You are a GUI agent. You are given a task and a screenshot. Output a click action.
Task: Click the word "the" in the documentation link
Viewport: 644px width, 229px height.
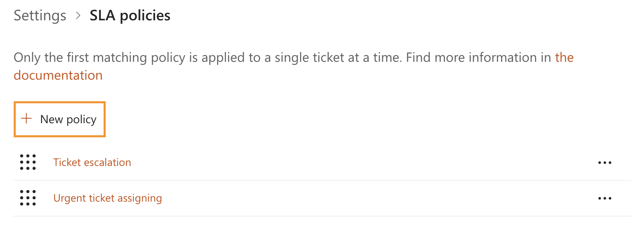pyautogui.click(x=564, y=57)
